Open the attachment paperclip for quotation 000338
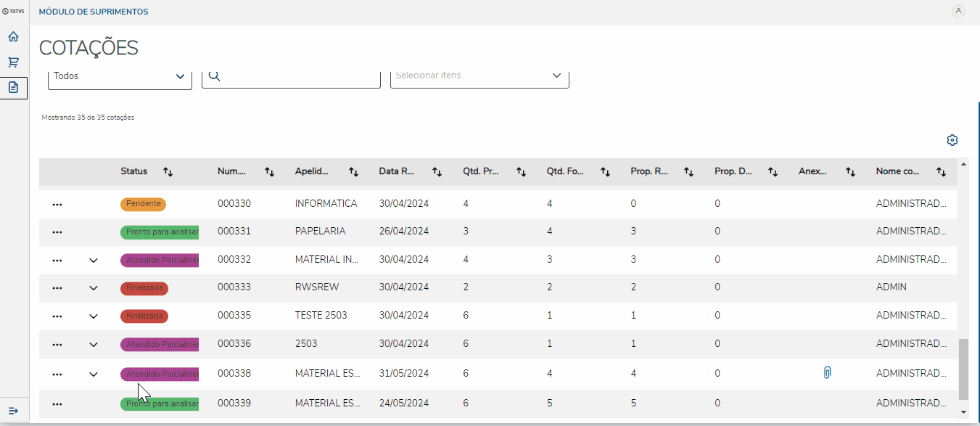Image resolution: width=980 pixels, height=426 pixels. [827, 373]
